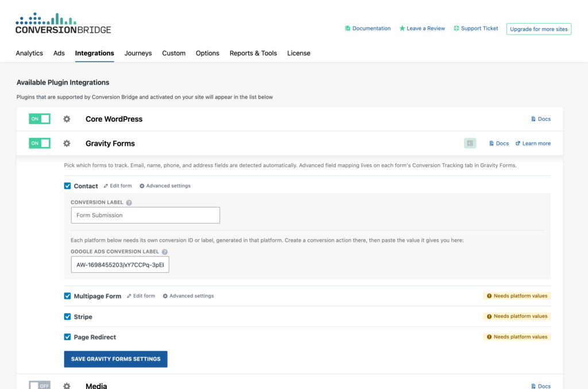Uncheck the Multipage Form checkbox
This screenshot has height=389, width=588.
coord(68,296)
